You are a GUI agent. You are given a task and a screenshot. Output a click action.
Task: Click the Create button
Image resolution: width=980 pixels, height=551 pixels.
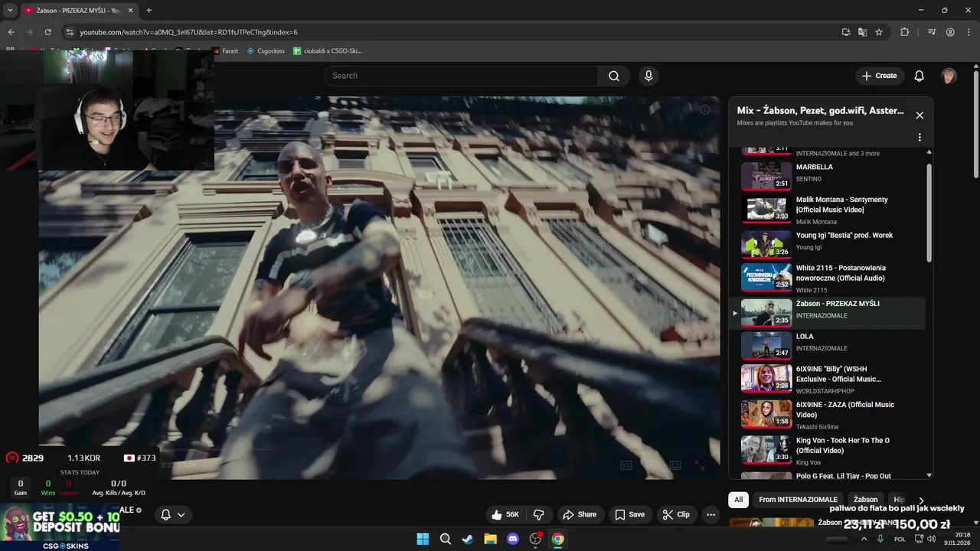879,76
